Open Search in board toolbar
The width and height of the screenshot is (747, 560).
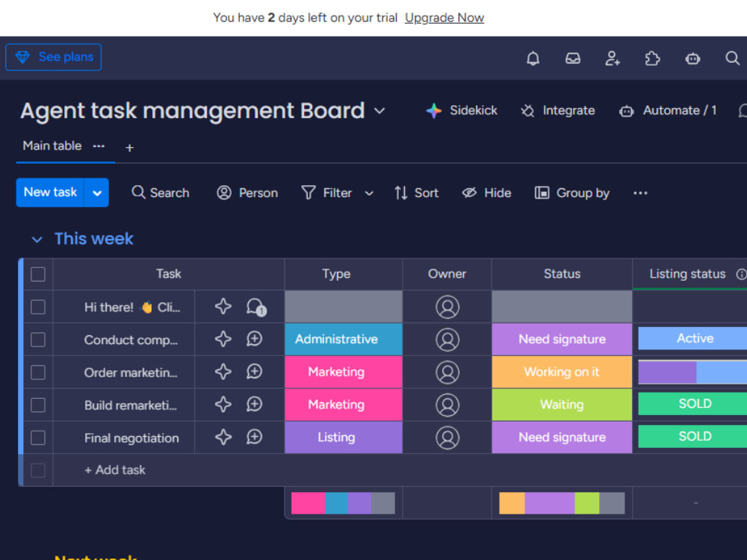[x=161, y=193]
